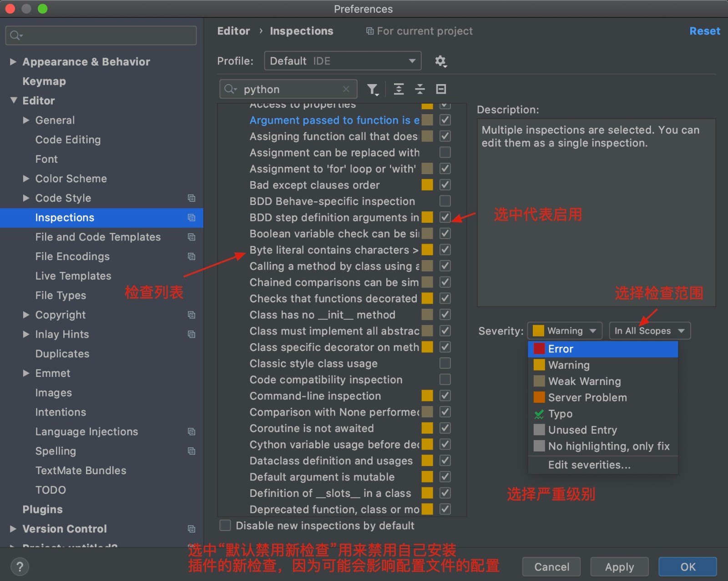Click the project icon beside Inlay Hints

(192, 334)
